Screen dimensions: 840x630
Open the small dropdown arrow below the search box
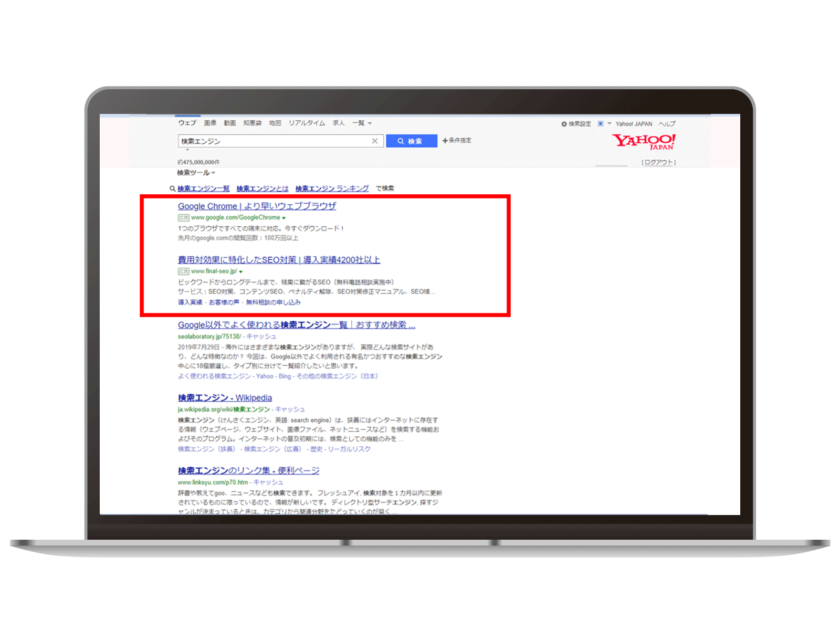[x=187, y=150]
